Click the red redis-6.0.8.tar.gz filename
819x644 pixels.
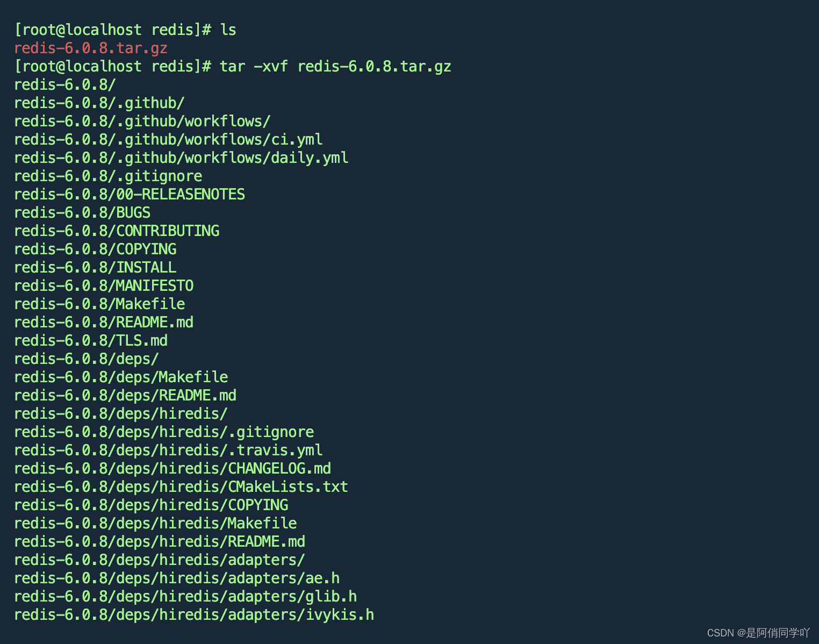tap(91, 48)
